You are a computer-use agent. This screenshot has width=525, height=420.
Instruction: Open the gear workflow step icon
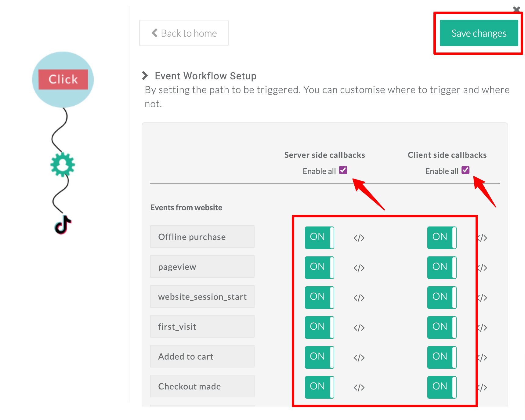(63, 165)
